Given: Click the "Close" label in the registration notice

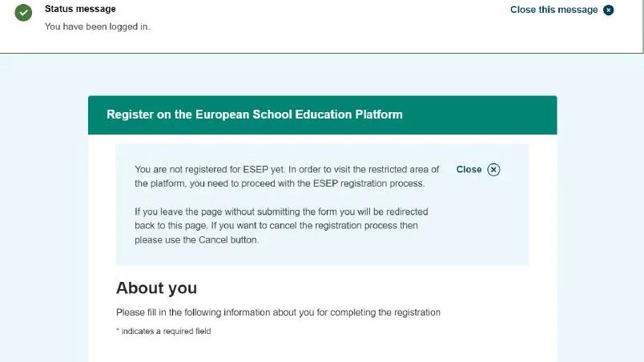Looking at the screenshot, I should tap(469, 170).
